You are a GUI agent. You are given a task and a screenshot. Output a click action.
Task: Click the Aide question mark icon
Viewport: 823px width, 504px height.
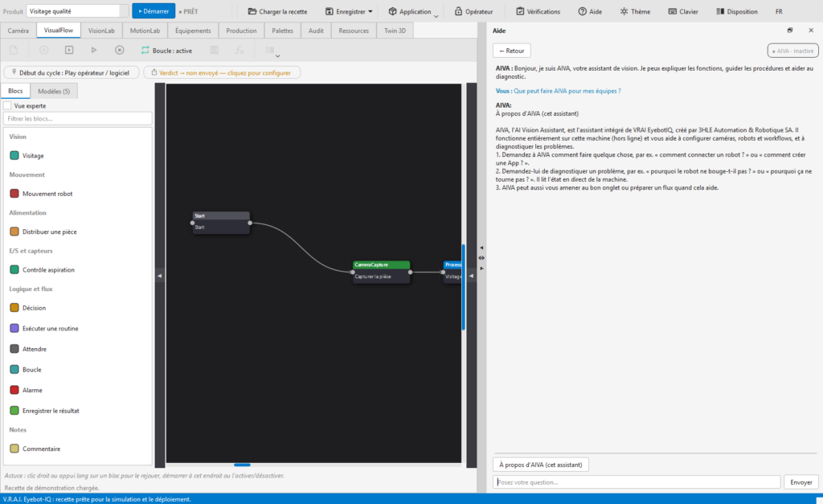tap(582, 11)
